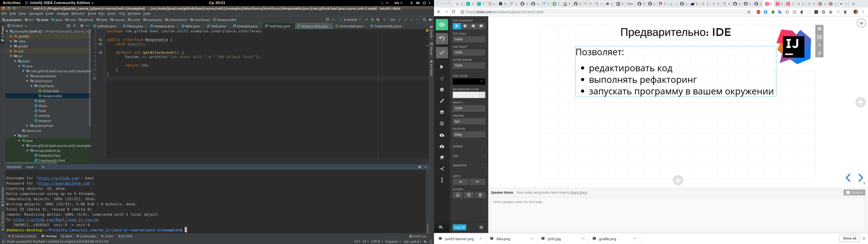Viewport: 868px width, 244px height.
Task: Open en language indicator in top bar
Action: [x=398, y=3]
